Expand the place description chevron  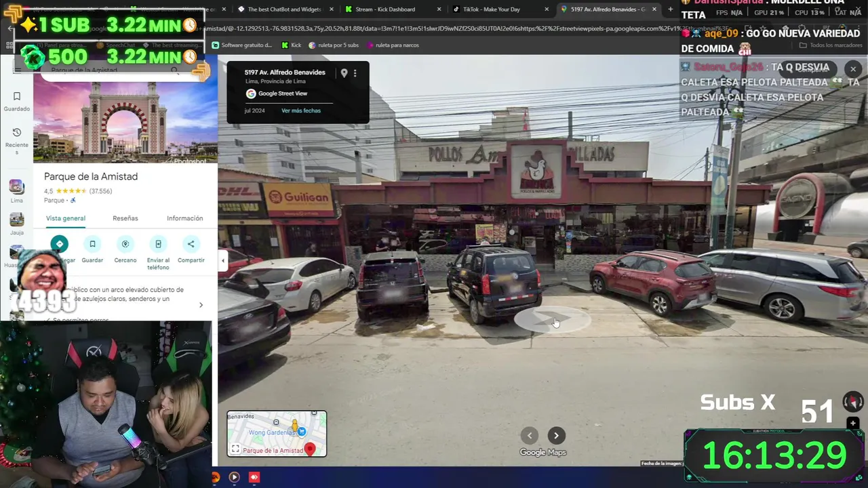201,305
